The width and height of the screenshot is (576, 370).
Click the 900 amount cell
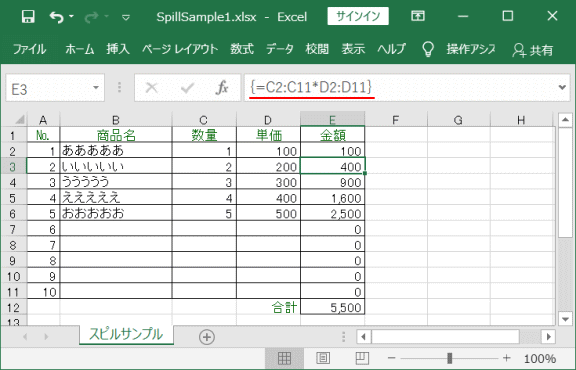(333, 182)
